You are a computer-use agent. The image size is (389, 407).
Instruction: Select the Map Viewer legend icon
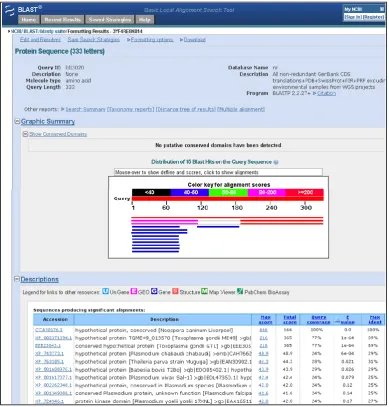point(204,291)
